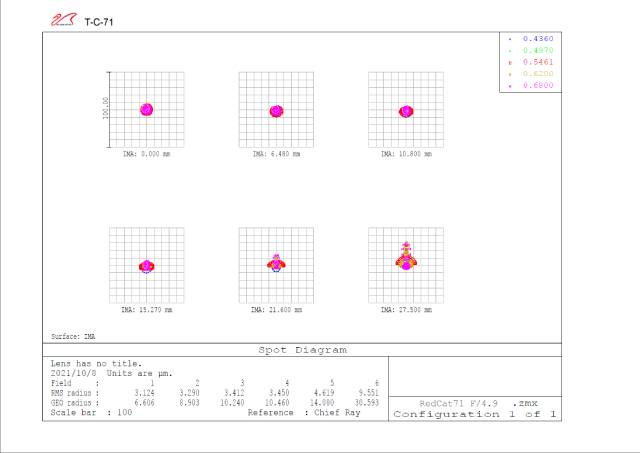
Task: Click the William Optics logo icon
Action: coord(63,18)
